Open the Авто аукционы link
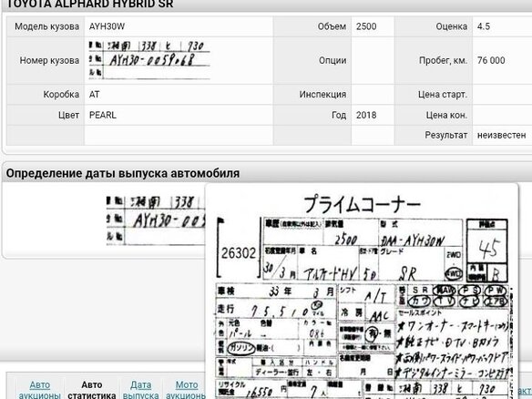The height and width of the screenshot is (399, 532). point(40,390)
